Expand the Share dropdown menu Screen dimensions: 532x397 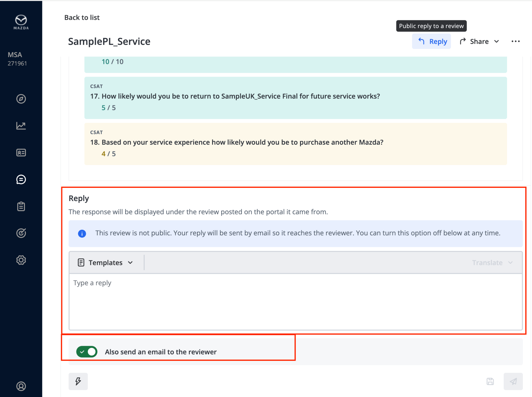[x=479, y=42]
